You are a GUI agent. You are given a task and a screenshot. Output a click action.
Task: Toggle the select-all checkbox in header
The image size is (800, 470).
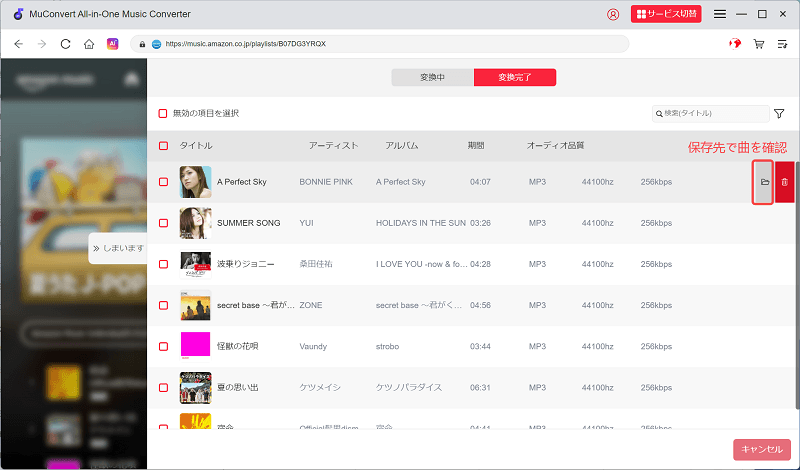coord(163,146)
